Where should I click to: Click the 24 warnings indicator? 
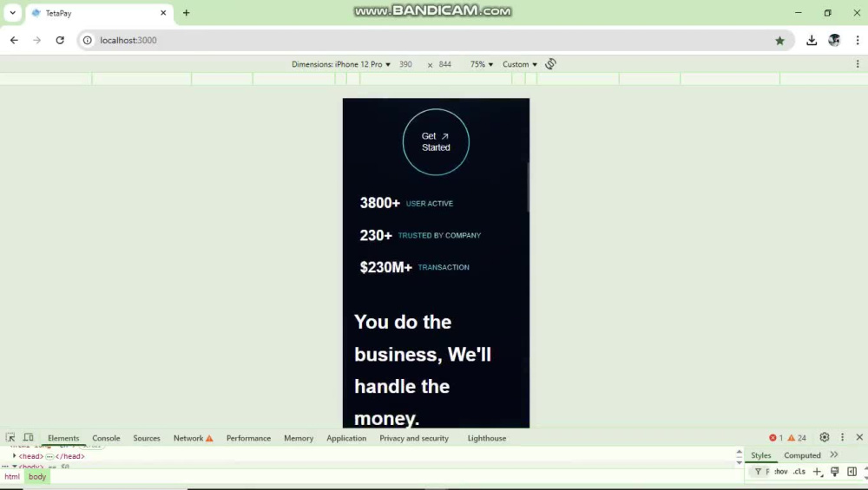pyautogui.click(x=797, y=437)
